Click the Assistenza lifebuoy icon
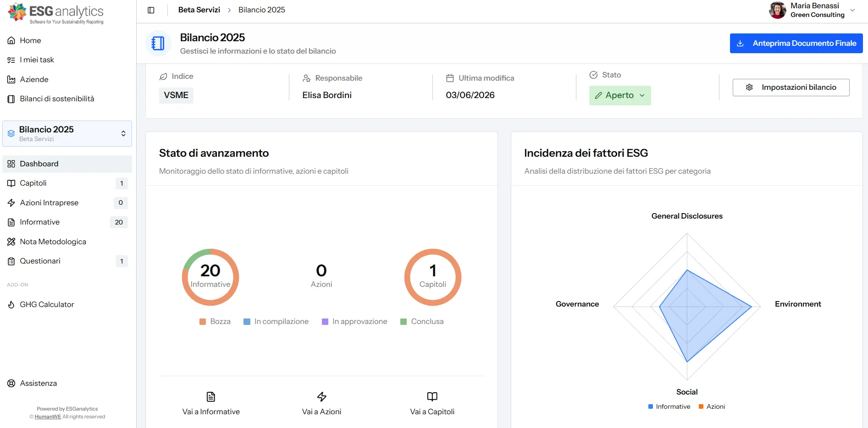 [11, 384]
